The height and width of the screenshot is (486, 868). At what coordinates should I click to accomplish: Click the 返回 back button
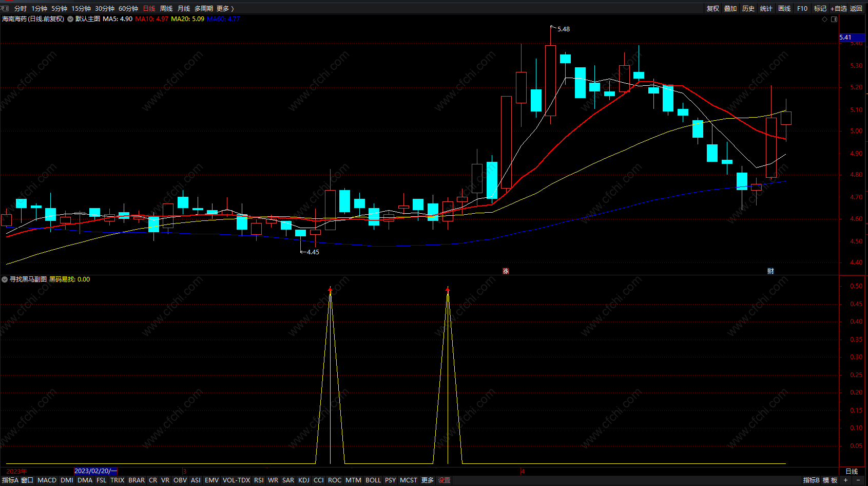pyautogui.click(x=856, y=8)
